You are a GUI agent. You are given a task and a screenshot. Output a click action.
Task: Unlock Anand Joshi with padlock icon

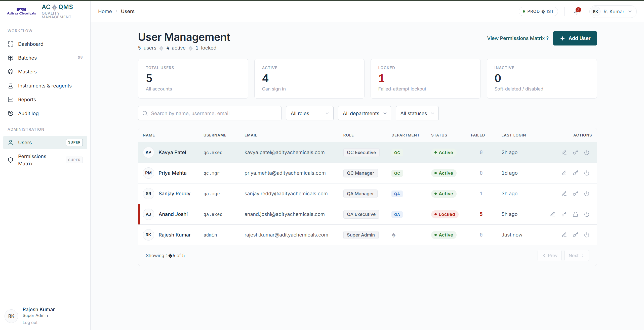coord(575,214)
